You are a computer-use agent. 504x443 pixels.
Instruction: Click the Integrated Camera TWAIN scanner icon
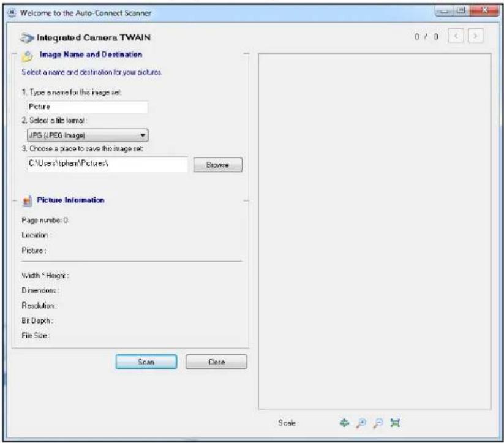26,37
